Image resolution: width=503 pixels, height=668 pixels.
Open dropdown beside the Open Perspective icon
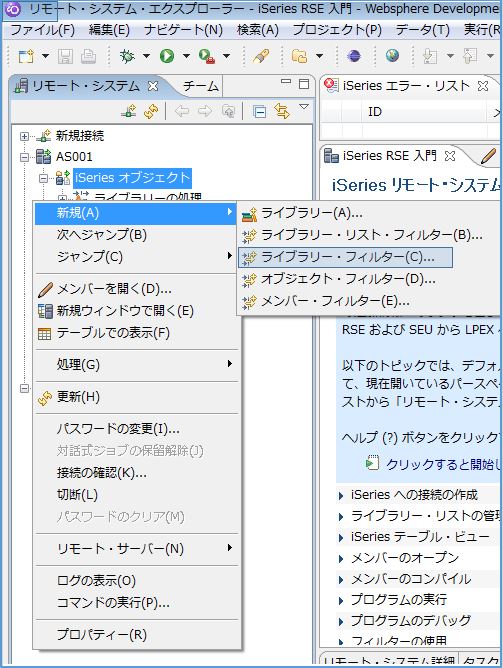pyautogui.click(x=319, y=56)
